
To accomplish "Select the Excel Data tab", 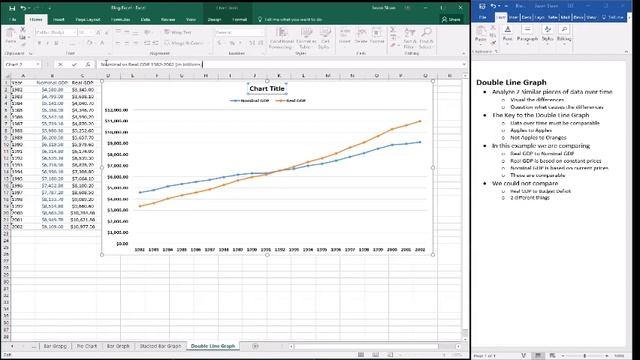I will coord(145,19).
